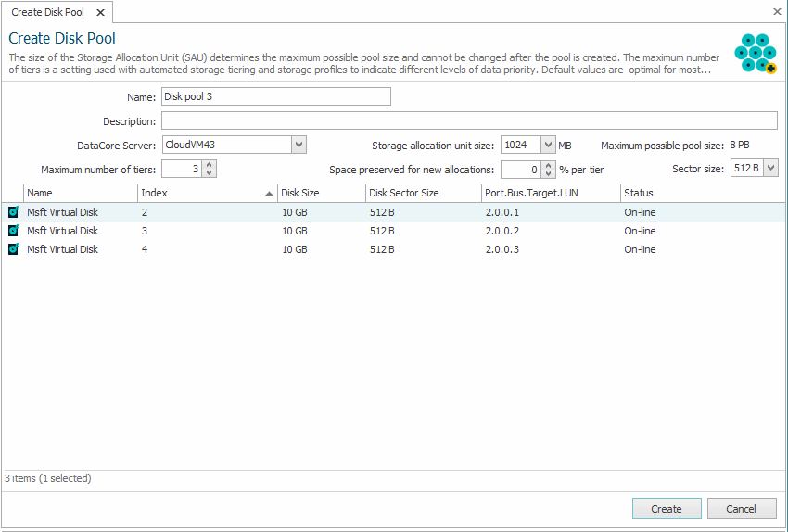Screen dimensions: 788x532
Task: Open the DataCore Server dropdown
Action: click(x=299, y=145)
